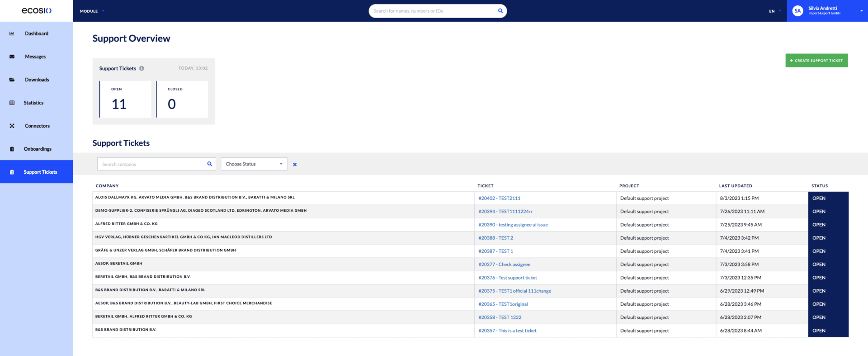Open the Messages menu item
Image resolution: width=868 pixels, height=356 pixels.
point(36,57)
